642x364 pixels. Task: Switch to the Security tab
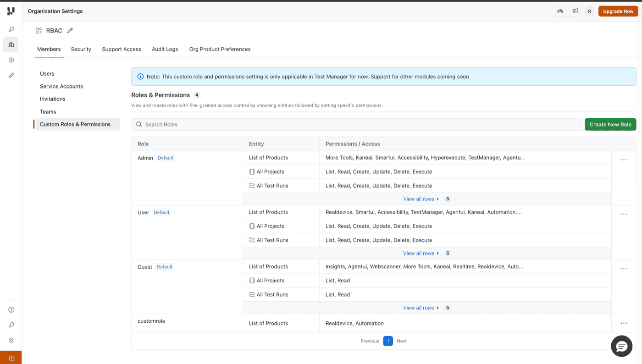coord(81,49)
